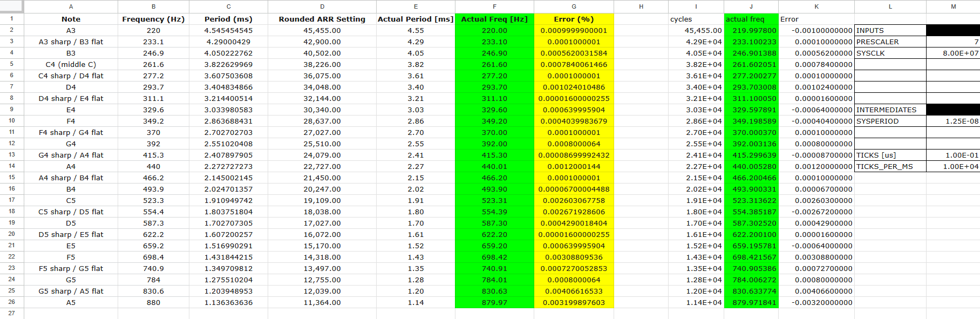Click the "Rounded ARR Setting" header cell

click(322, 19)
